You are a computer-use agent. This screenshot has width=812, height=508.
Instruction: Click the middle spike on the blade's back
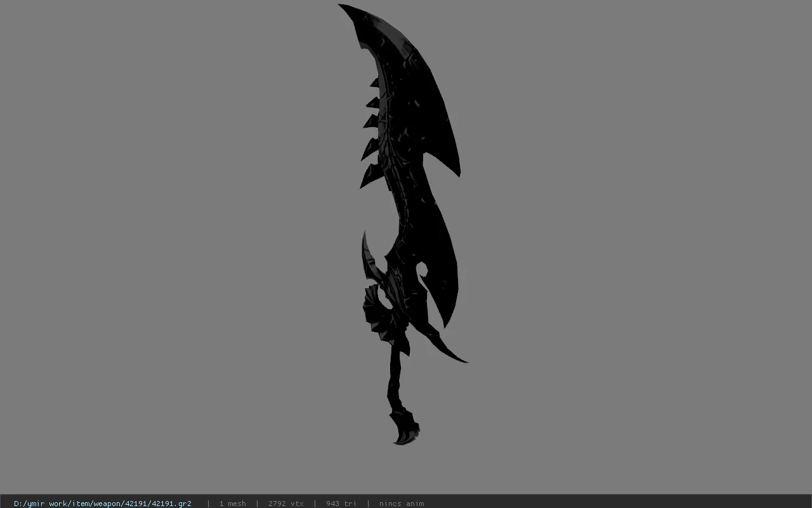click(370, 119)
